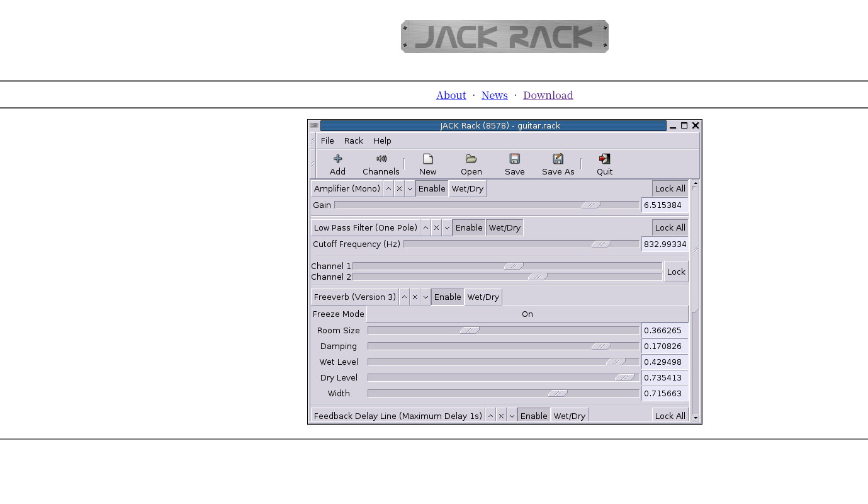
Task: Click the Dry Level value field 0.735413
Action: [665, 377]
